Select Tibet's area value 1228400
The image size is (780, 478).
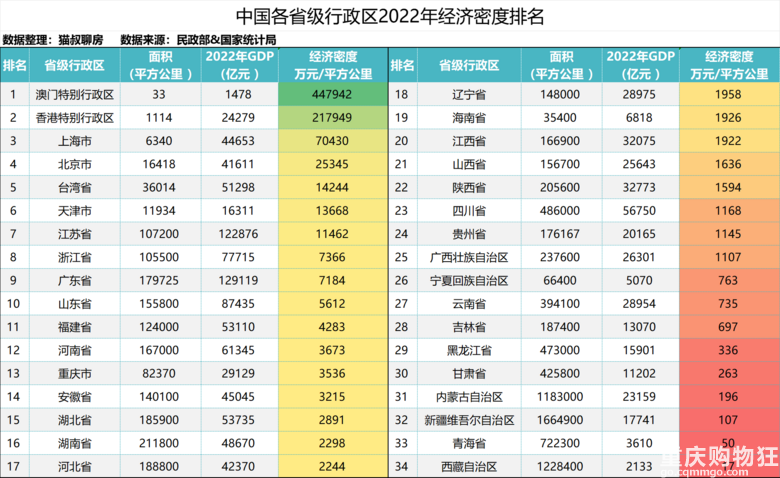click(x=561, y=467)
